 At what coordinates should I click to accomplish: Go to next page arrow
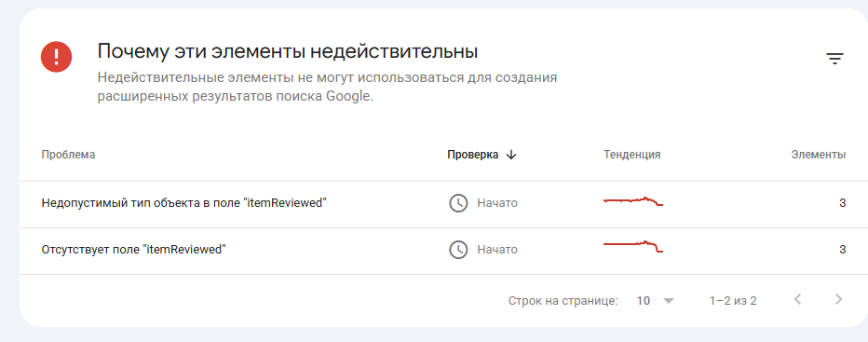pos(838,300)
